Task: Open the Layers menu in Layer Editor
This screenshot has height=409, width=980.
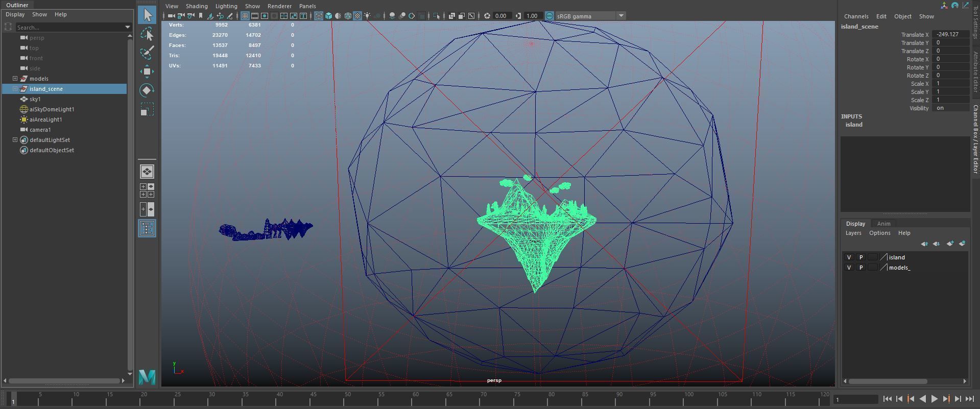Action: click(x=853, y=233)
